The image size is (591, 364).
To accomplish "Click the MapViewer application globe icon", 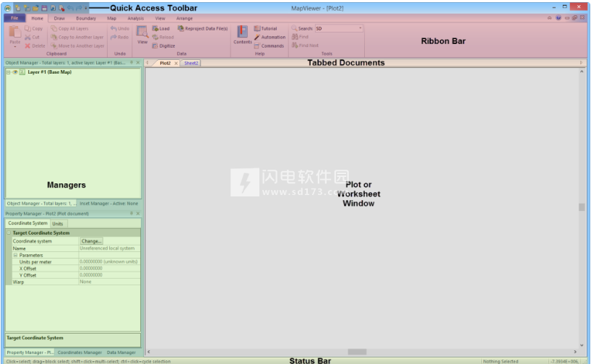I will [7, 8].
